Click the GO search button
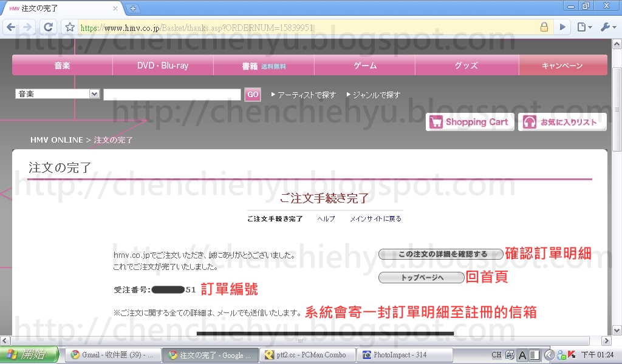622x364 pixels. click(x=253, y=95)
